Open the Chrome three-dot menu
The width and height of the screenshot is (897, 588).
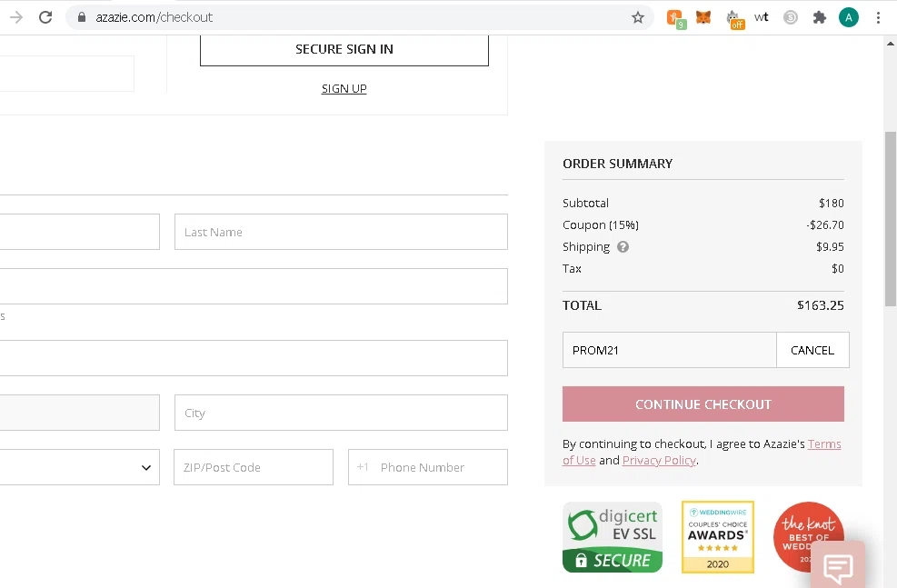(x=878, y=17)
